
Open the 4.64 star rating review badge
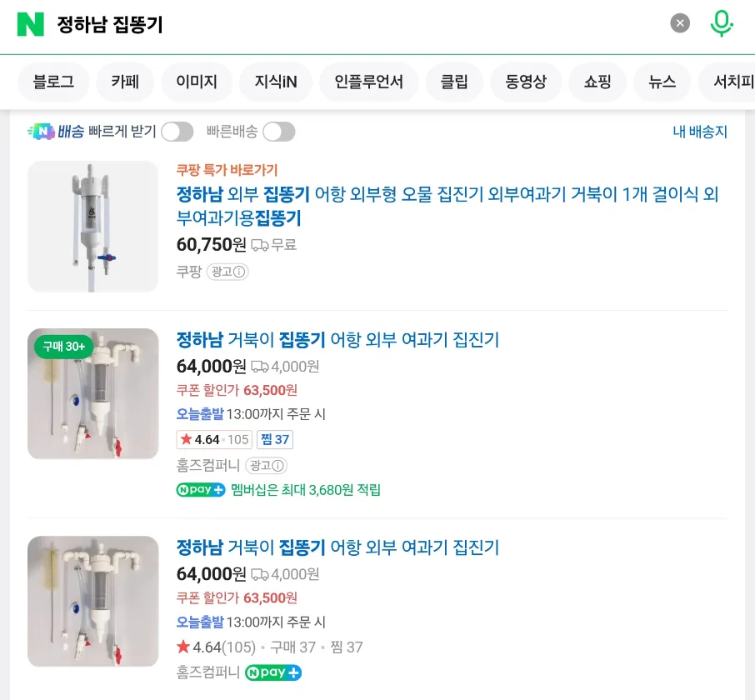[214, 439]
